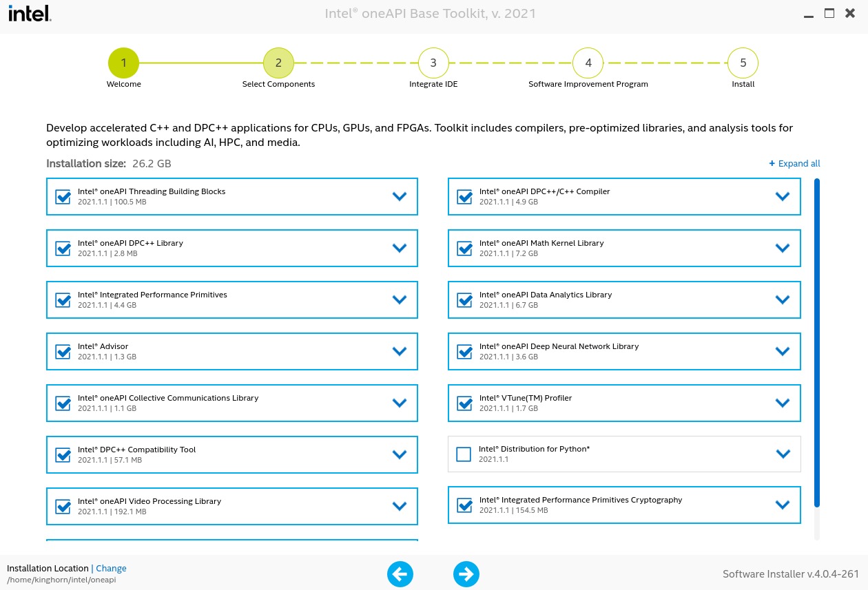Deselect the VTune(TM) Profiler checkbox
Screen dimensions: 868x590
[x=465, y=403]
